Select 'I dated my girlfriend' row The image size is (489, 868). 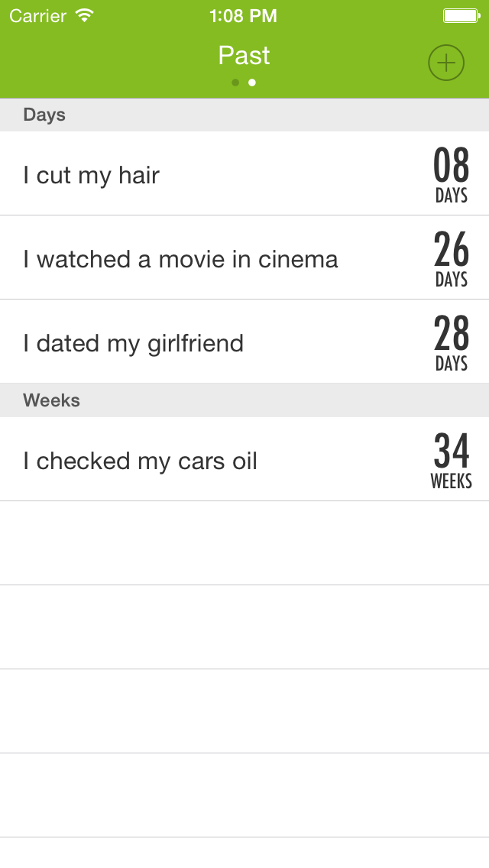134,343
